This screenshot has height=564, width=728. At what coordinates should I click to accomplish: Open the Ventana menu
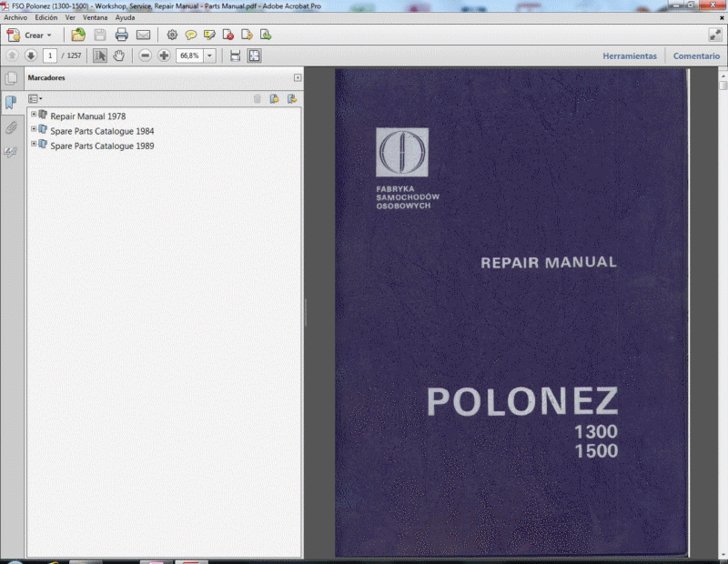click(x=96, y=17)
